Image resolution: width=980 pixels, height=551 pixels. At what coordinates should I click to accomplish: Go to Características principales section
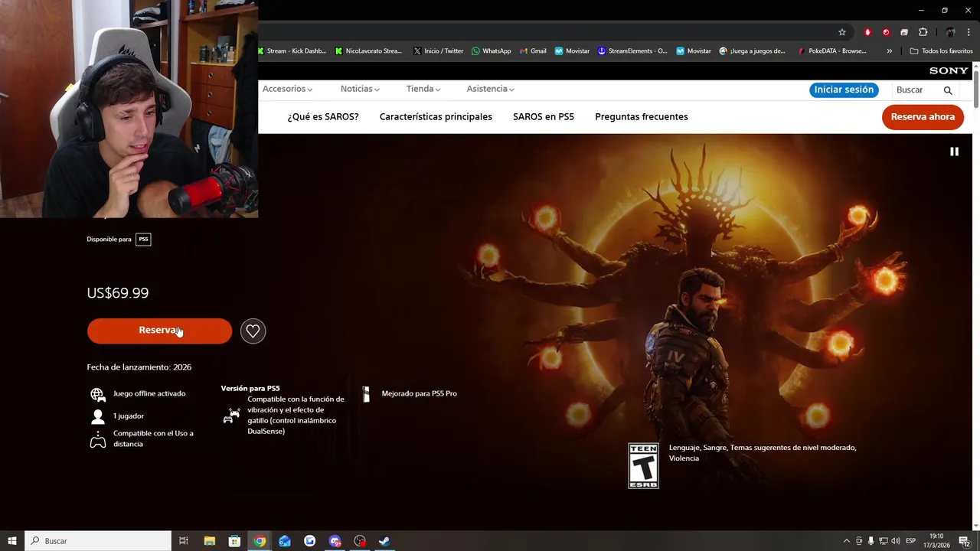tap(436, 117)
